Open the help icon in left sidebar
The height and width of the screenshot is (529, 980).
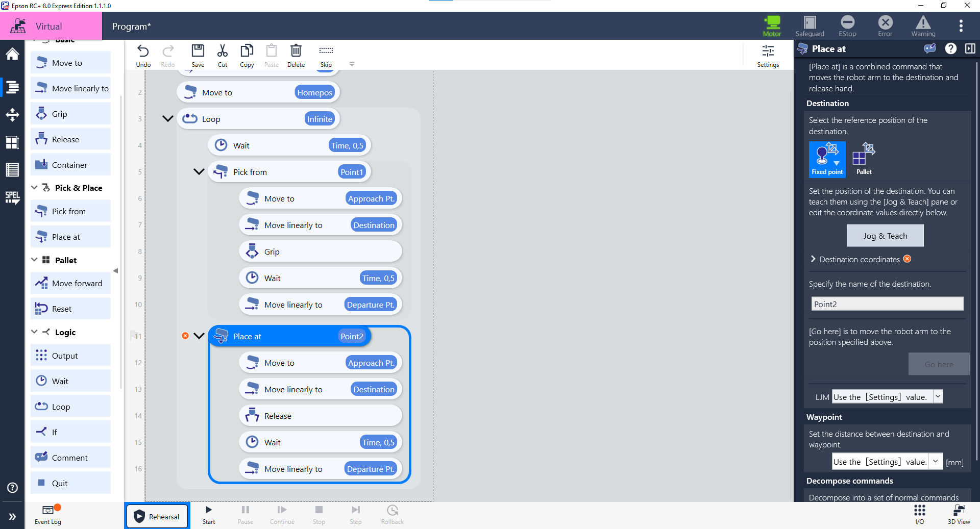click(12, 488)
